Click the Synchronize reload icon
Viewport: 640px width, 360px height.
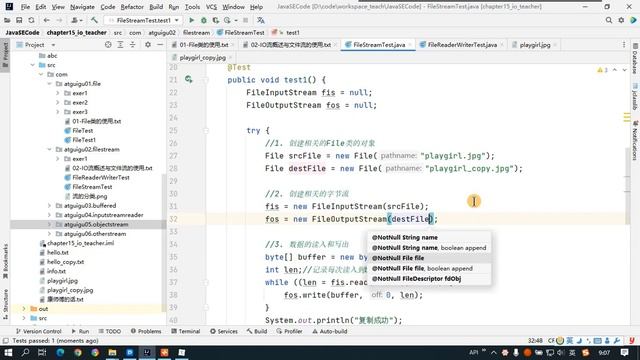31,20
